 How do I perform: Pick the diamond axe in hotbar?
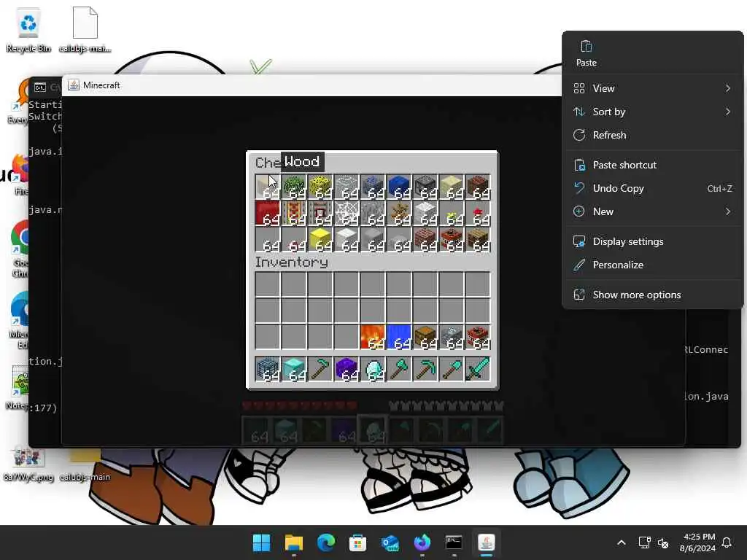click(398, 370)
